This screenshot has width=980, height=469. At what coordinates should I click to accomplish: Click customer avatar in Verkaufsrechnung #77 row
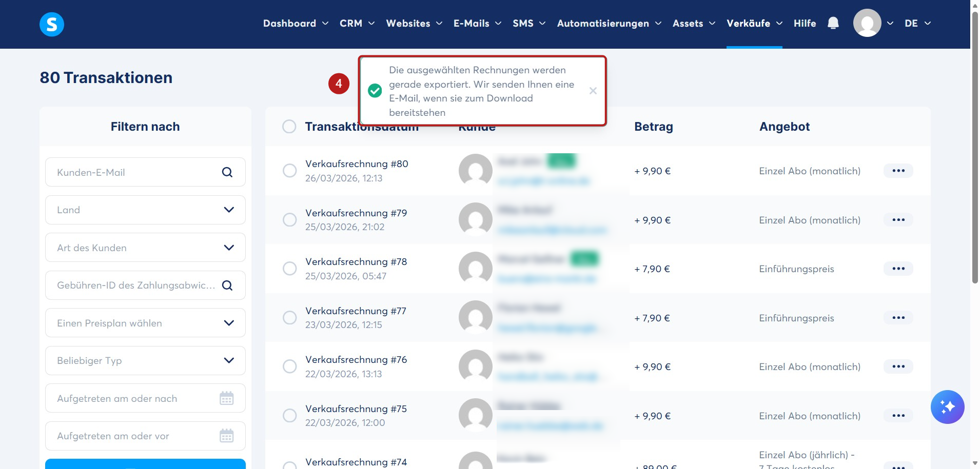pos(476,317)
